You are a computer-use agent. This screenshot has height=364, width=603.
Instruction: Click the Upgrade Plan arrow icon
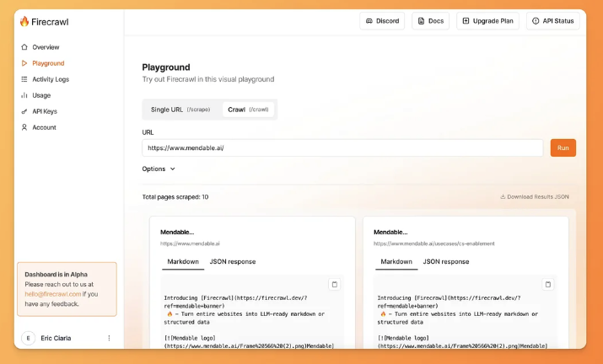[x=466, y=21]
